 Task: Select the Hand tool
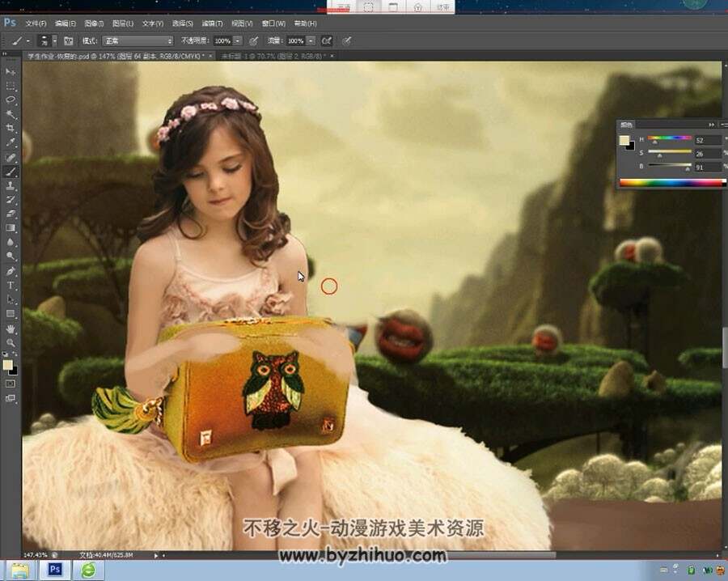tap(11, 329)
